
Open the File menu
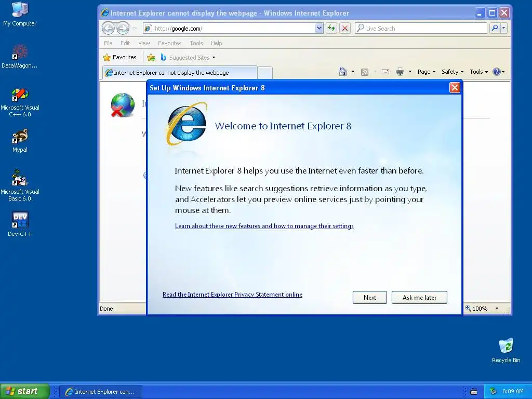[108, 43]
